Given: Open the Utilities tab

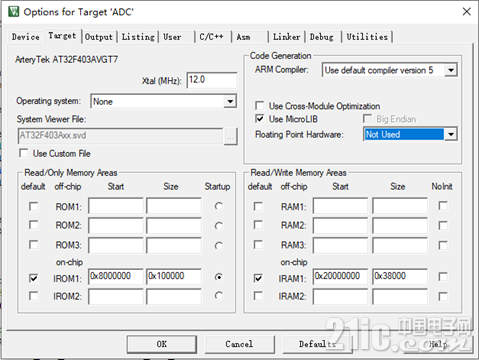Looking at the screenshot, I should pyautogui.click(x=367, y=37).
